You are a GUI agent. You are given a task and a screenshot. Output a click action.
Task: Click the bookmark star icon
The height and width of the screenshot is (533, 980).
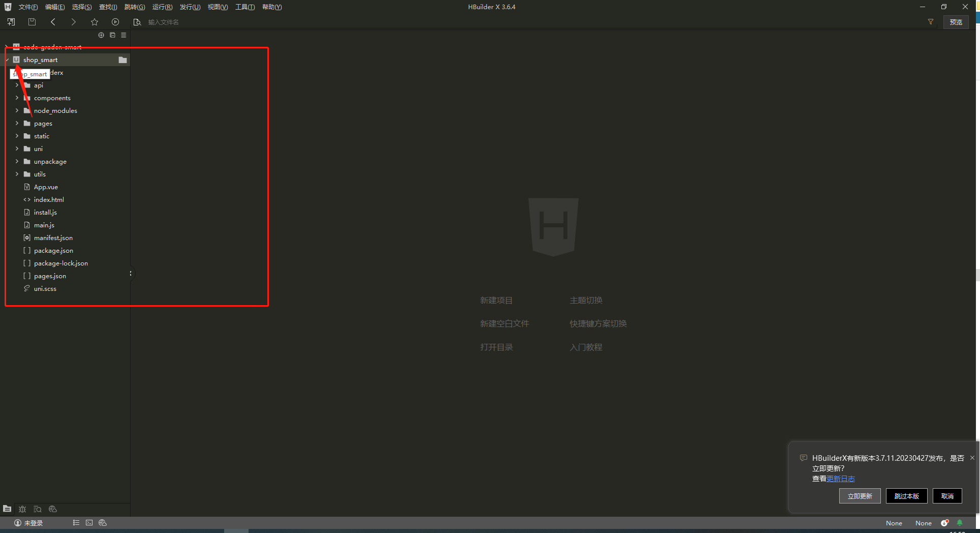[95, 22]
